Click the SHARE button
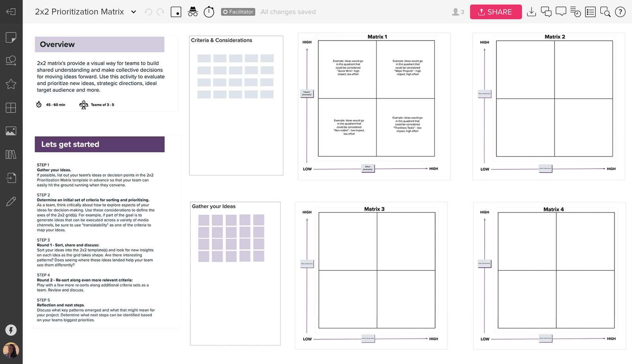 496,12
